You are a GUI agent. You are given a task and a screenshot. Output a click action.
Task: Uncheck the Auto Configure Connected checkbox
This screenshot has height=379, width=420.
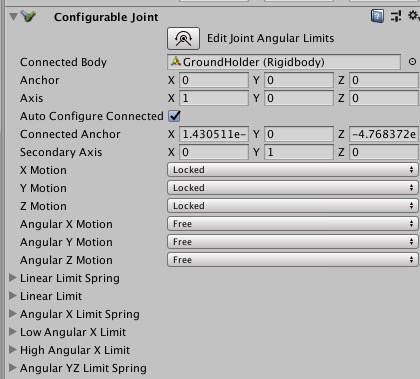(x=175, y=116)
